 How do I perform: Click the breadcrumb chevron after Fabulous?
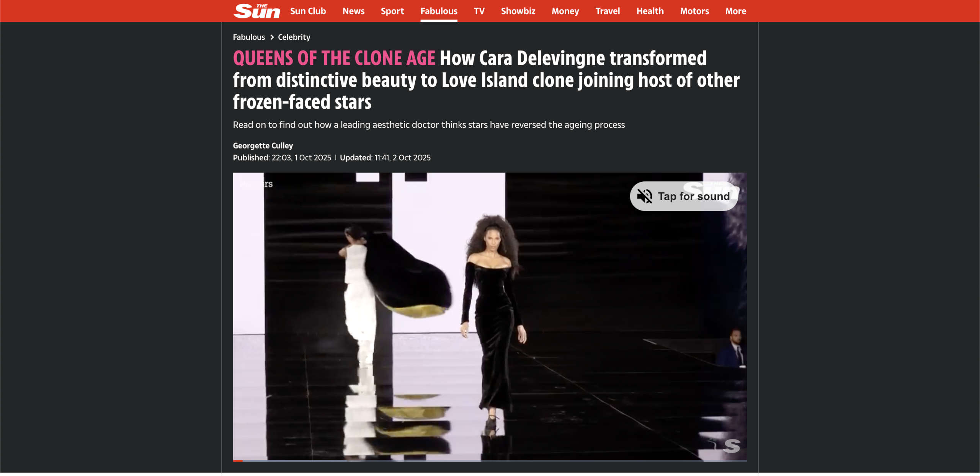click(272, 37)
